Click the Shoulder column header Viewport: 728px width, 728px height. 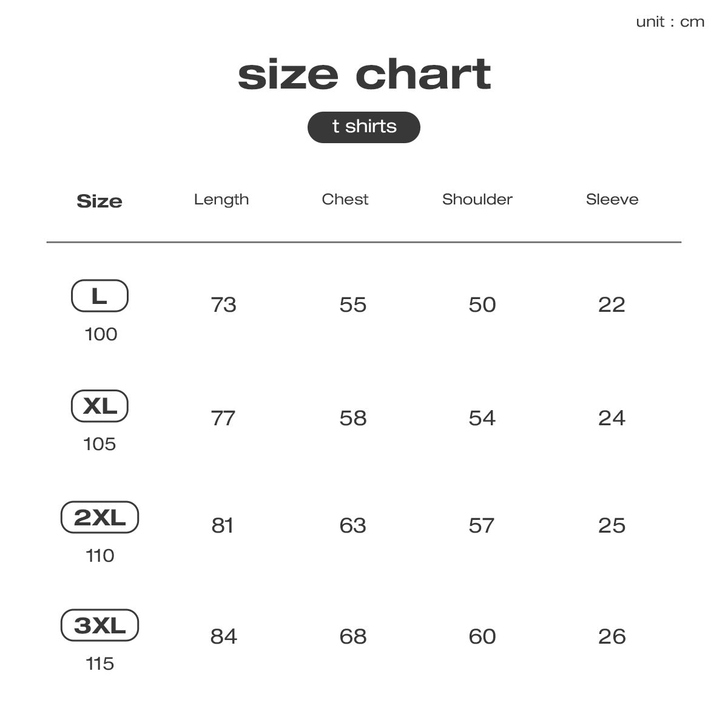[477, 199]
